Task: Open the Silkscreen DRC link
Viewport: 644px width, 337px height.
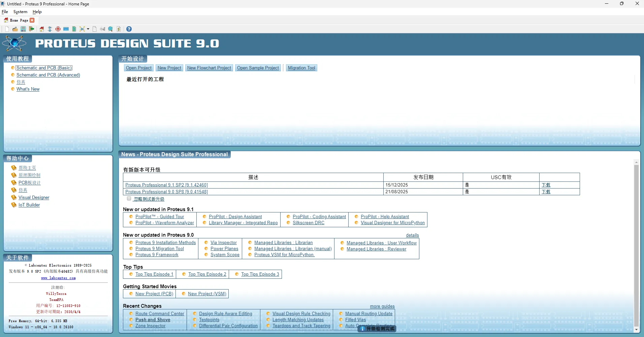Action: tap(309, 223)
